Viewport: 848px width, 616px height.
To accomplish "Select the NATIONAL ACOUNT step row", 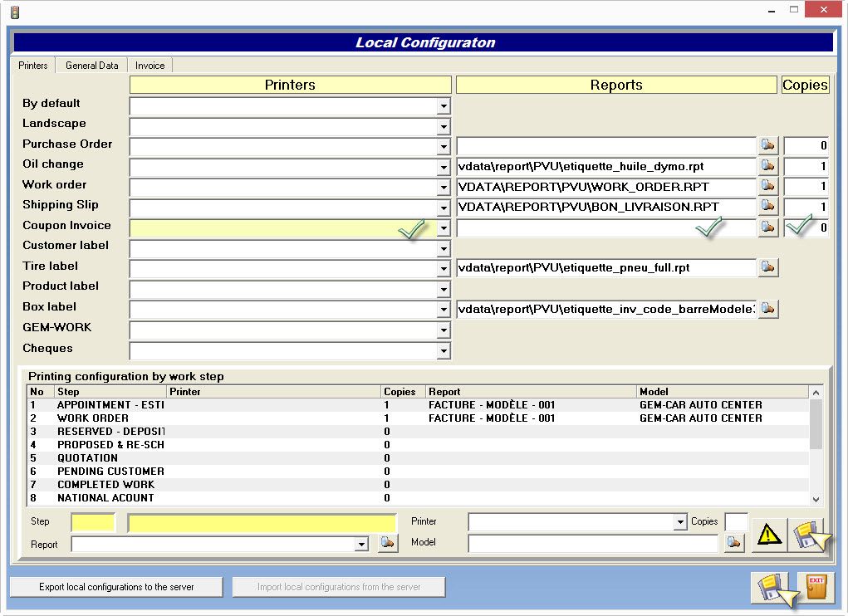I will (418, 497).
